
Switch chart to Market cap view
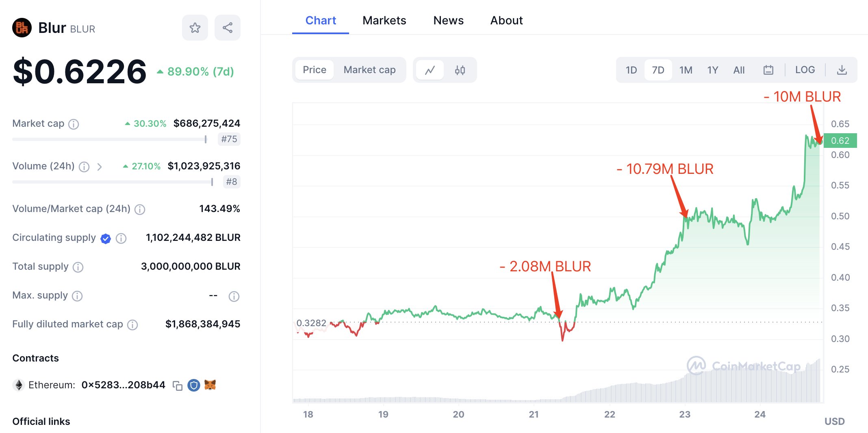coord(369,70)
